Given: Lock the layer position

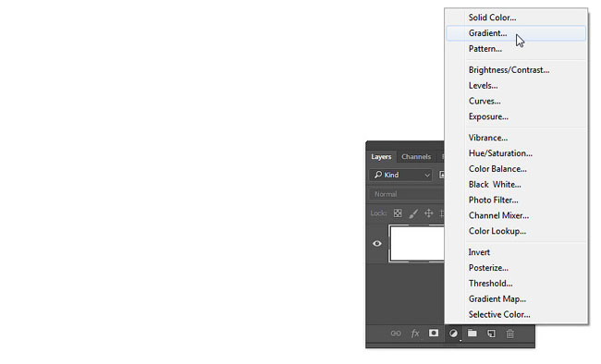Looking at the screenshot, I should [428, 213].
